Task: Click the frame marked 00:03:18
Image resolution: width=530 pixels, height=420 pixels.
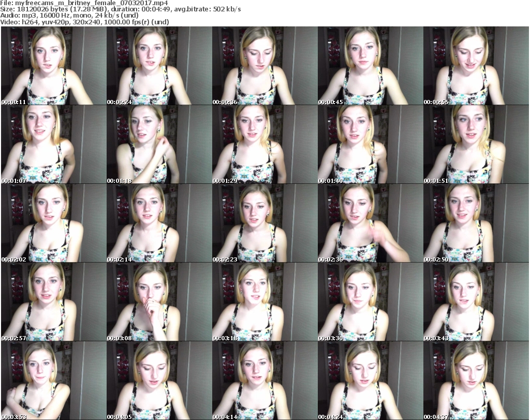Action: [264, 302]
